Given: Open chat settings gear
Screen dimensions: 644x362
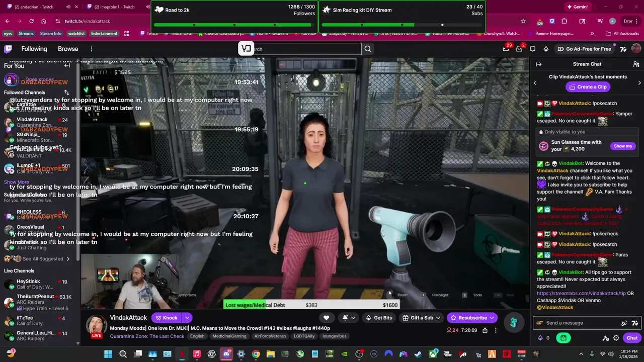Looking at the screenshot, I should tap(616, 338).
